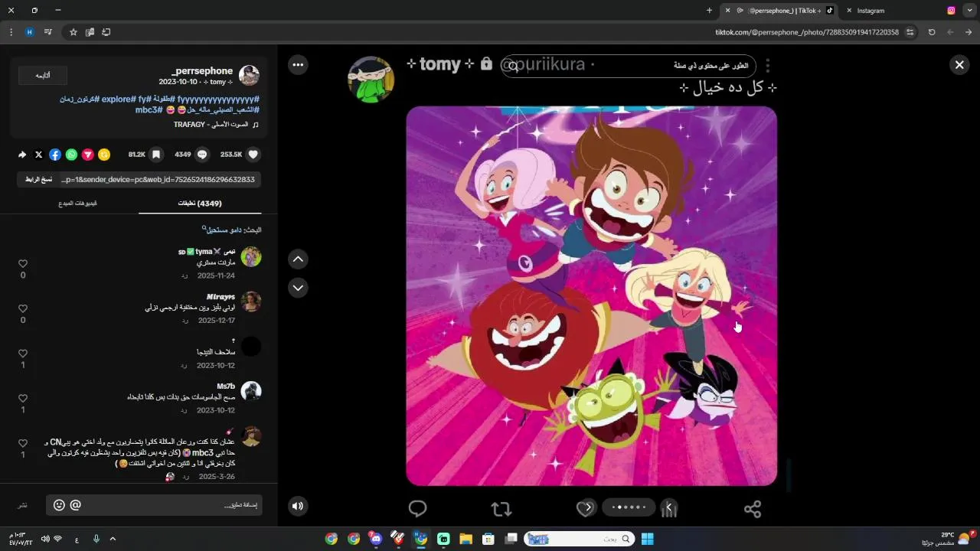Reply to tyma's comment dated 2025-11-24
The height and width of the screenshot is (551, 980).
pyautogui.click(x=185, y=275)
